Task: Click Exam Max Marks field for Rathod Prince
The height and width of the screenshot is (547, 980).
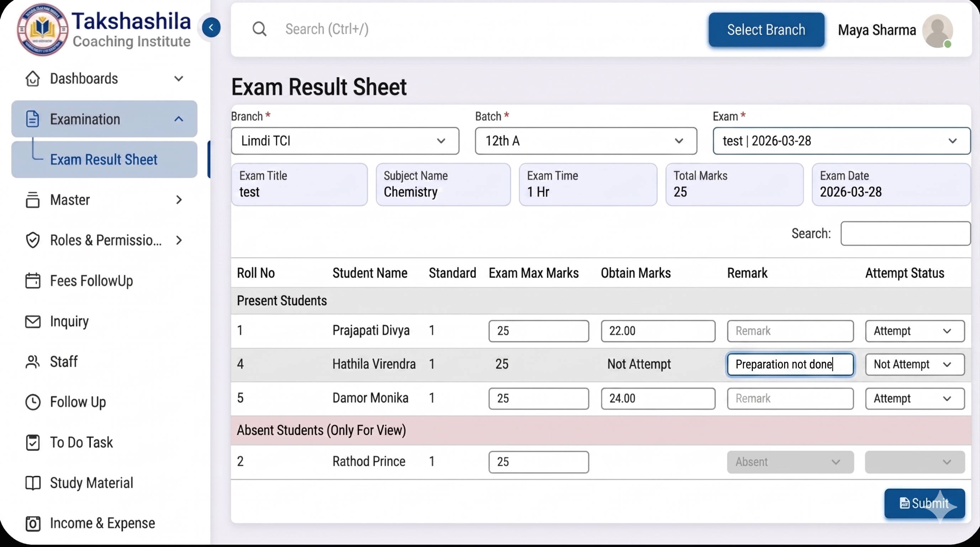Action: [x=539, y=462]
